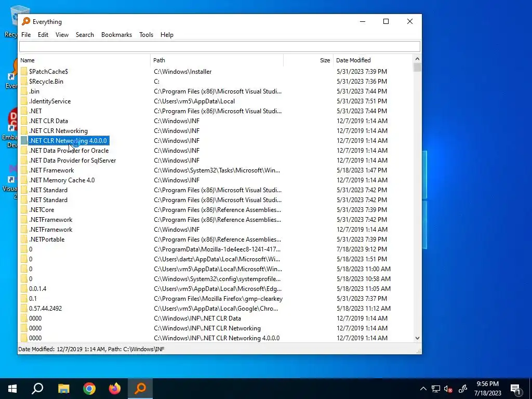Viewport: 532px width, 399px height.
Task: Select the .NET Data Provider for Oracle icon
Action: pos(24,150)
